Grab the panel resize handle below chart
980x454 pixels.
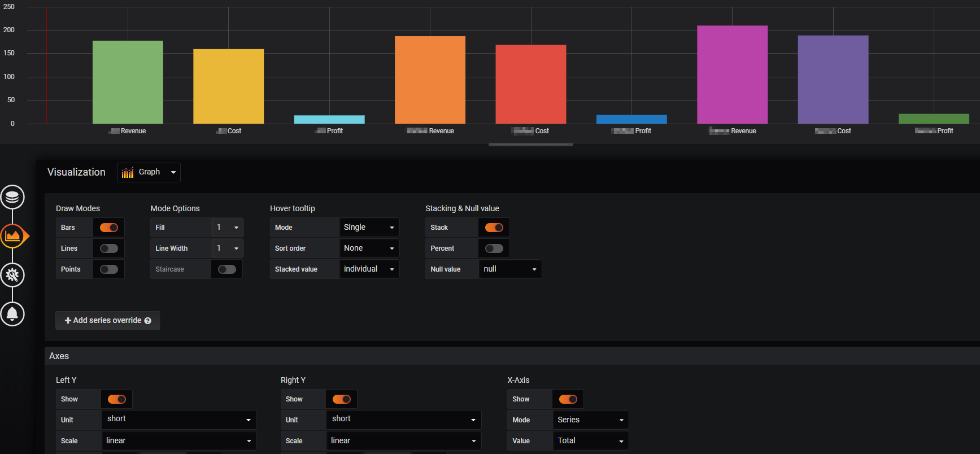click(x=531, y=145)
